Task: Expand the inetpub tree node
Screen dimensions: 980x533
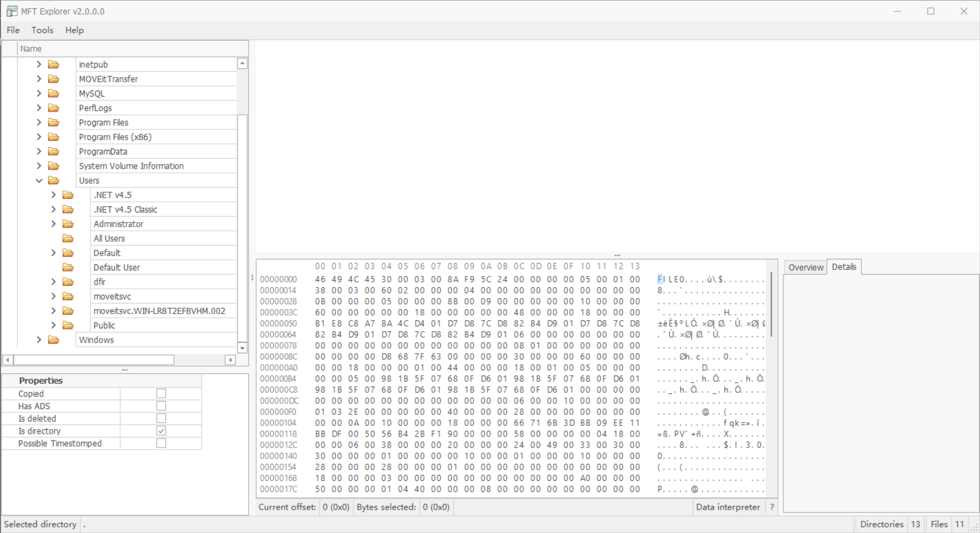Action: [39, 64]
